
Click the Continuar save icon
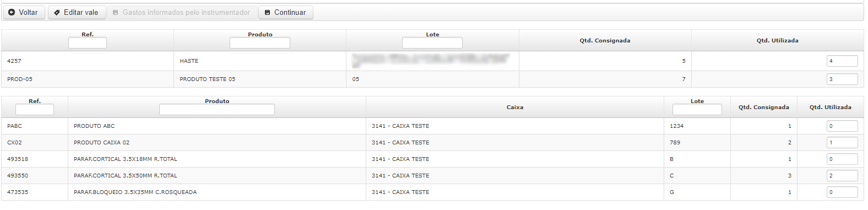[268, 12]
